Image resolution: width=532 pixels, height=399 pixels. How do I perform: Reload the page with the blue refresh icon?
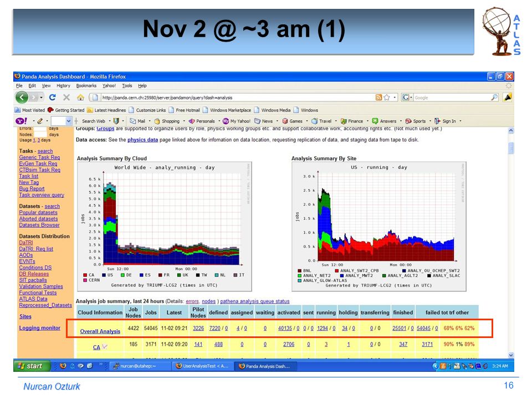pos(52,98)
